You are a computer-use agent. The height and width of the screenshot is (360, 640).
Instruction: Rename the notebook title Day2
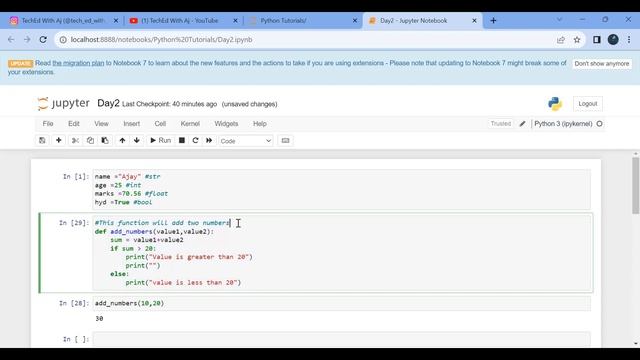click(x=108, y=103)
